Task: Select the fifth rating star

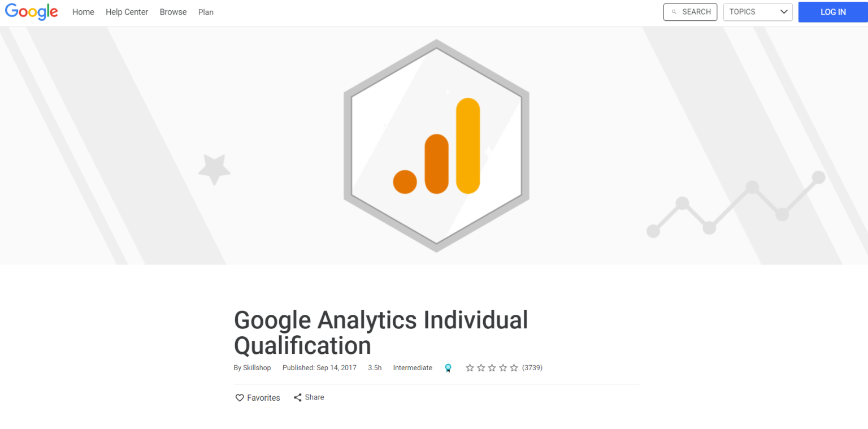Action: pos(515,367)
